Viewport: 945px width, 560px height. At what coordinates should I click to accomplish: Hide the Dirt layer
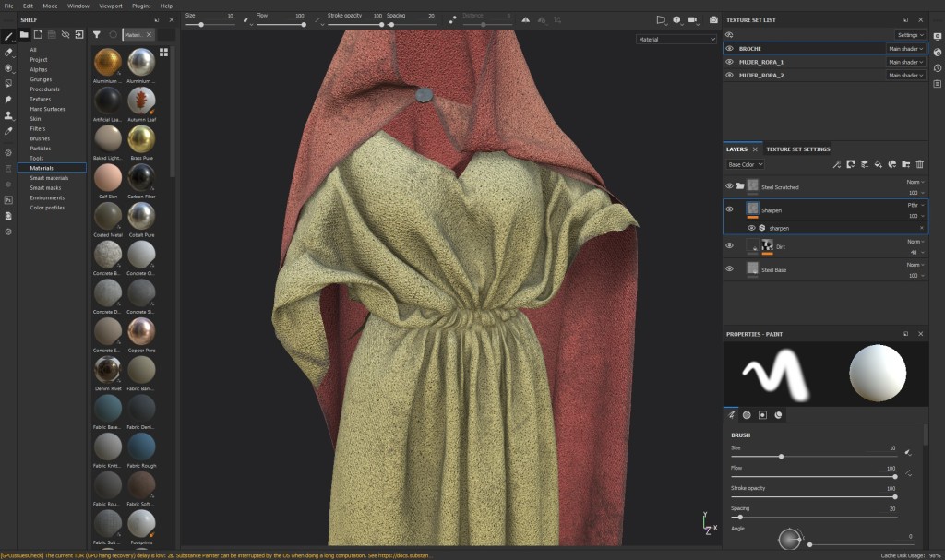tap(729, 246)
